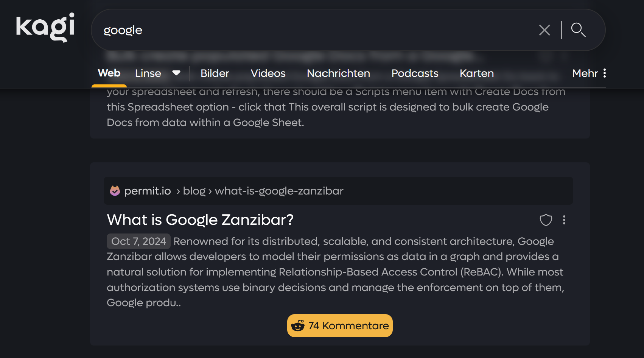
Task: Click the shield icon on Zanzibar result
Action: [546, 220]
